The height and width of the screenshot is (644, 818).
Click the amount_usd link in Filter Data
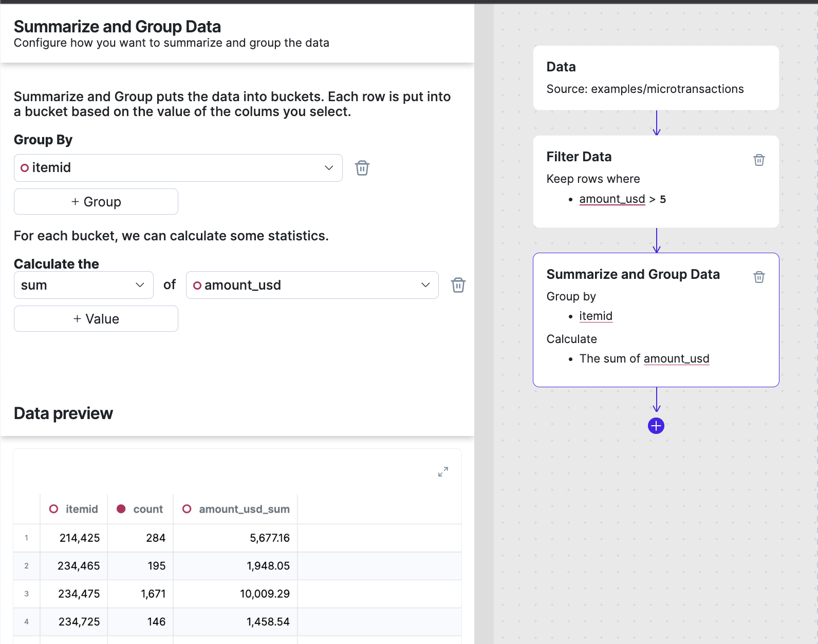(x=611, y=199)
